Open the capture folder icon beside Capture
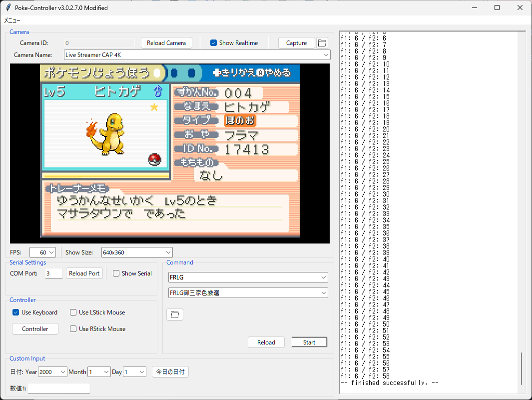Viewport: 532px width, 400px height. (x=322, y=43)
